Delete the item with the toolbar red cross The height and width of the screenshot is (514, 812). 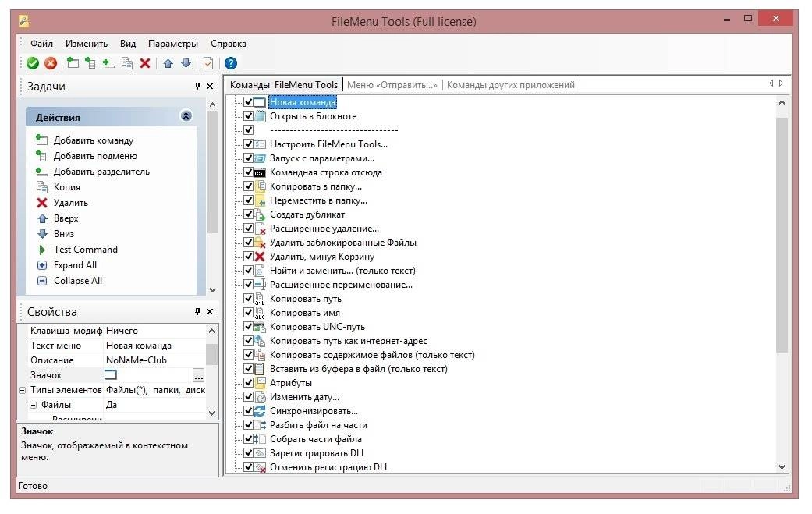pyautogui.click(x=145, y=63)
